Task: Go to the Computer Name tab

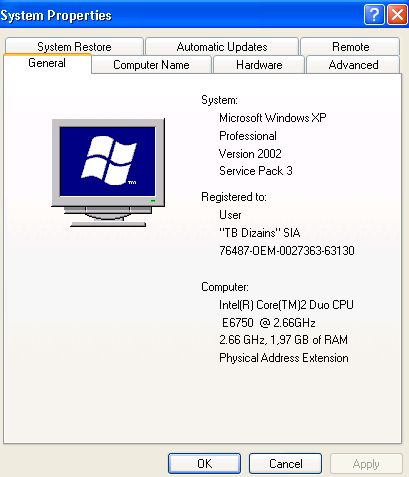Action: click(x=151, y=65)
